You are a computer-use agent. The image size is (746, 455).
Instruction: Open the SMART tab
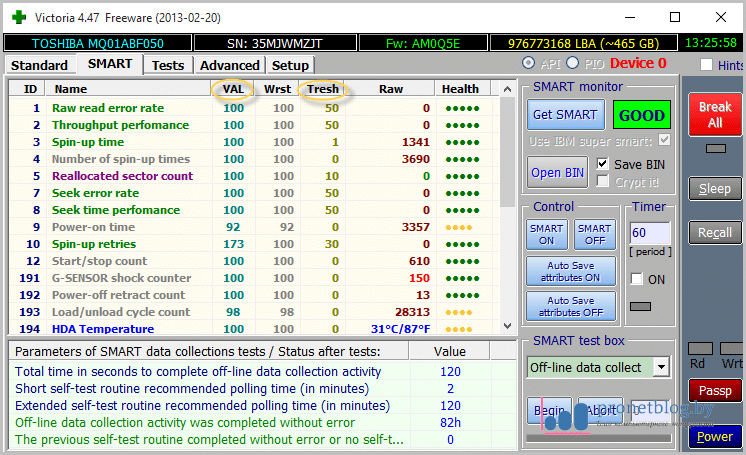pos(110,64)
